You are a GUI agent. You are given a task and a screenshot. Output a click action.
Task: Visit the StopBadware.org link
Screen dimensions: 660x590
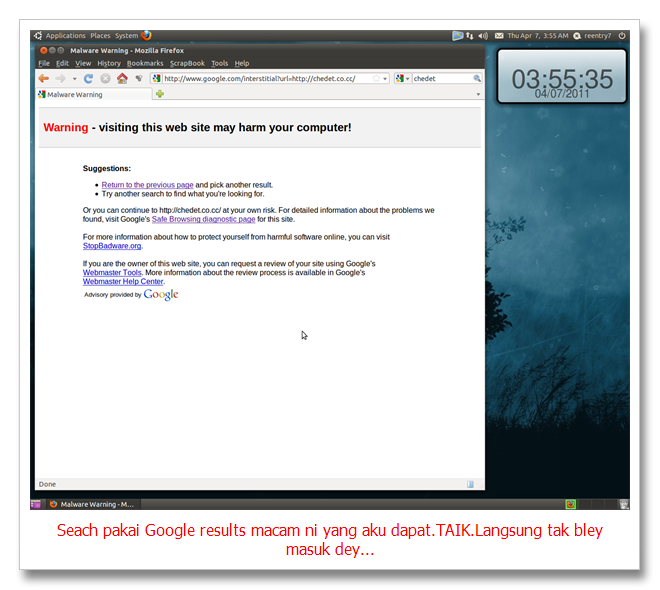[112, 246]
